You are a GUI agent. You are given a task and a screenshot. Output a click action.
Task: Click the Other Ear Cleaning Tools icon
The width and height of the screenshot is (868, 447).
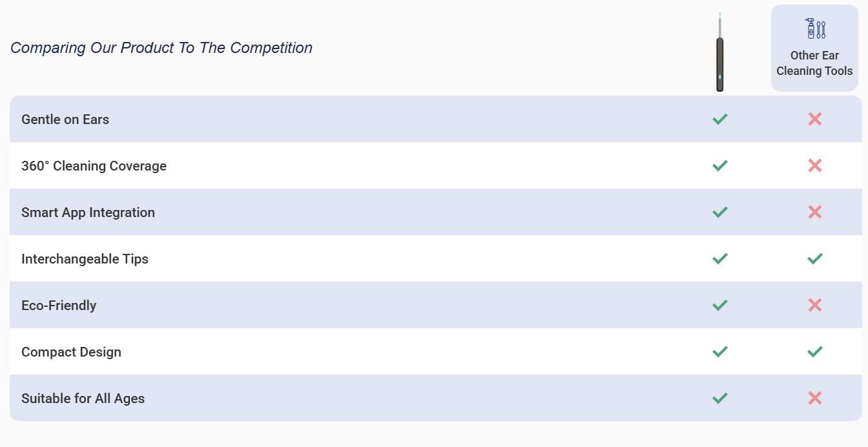[x=814, y=29]
